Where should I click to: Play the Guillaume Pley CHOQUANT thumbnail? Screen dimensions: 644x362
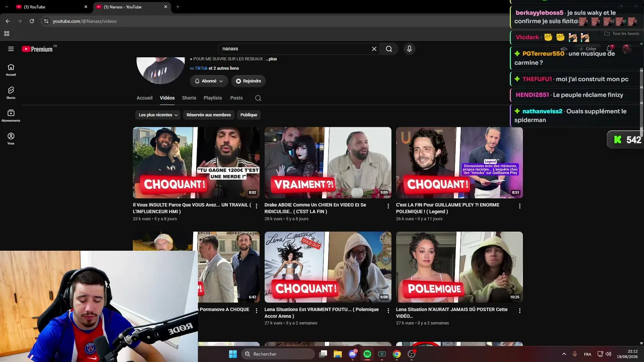pos(459,162)
